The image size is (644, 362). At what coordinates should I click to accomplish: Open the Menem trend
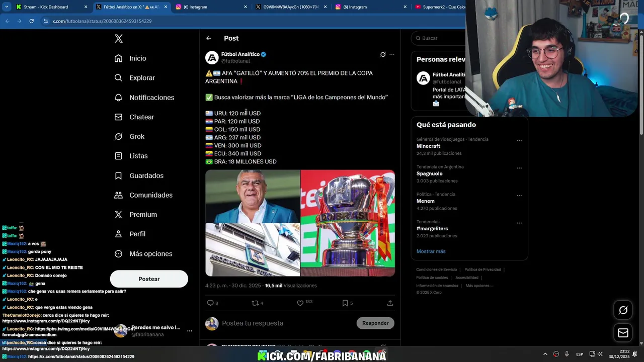(x=426, y=201)
